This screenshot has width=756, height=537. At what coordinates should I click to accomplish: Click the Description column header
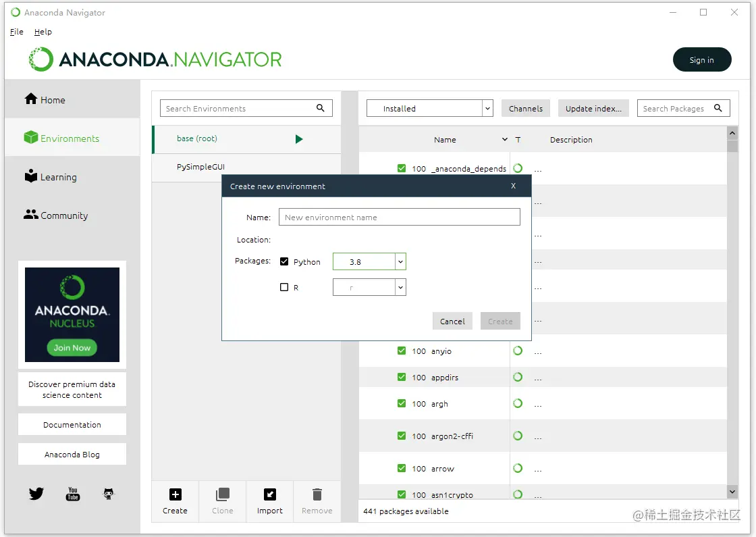click(571, 139)
